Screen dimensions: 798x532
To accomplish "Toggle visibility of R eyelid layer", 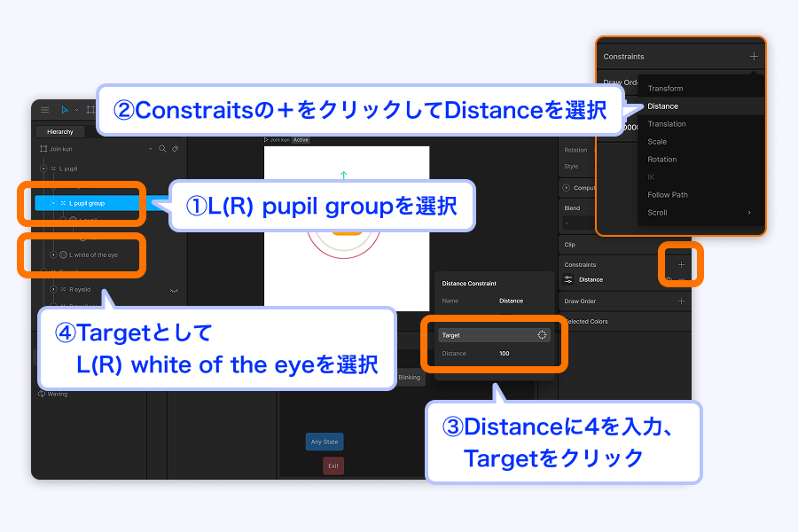I will pos(174,290).
